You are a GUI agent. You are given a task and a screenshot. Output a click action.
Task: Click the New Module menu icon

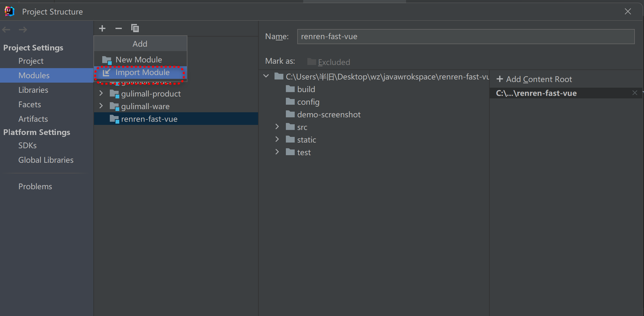tap(107, 60)
